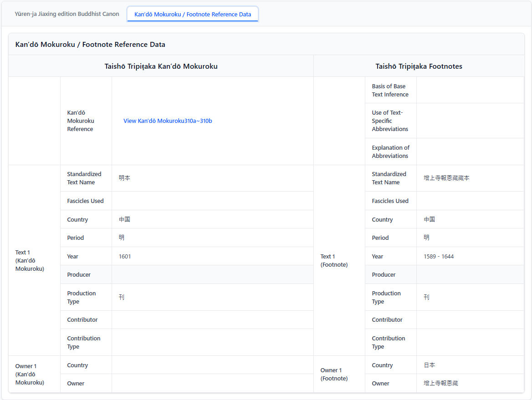Image resolution: width=532 pixels, height=400 pixels.
Task: Open the View Kan'dō Mokuroku310a~310b link
Action: (168, 121)
